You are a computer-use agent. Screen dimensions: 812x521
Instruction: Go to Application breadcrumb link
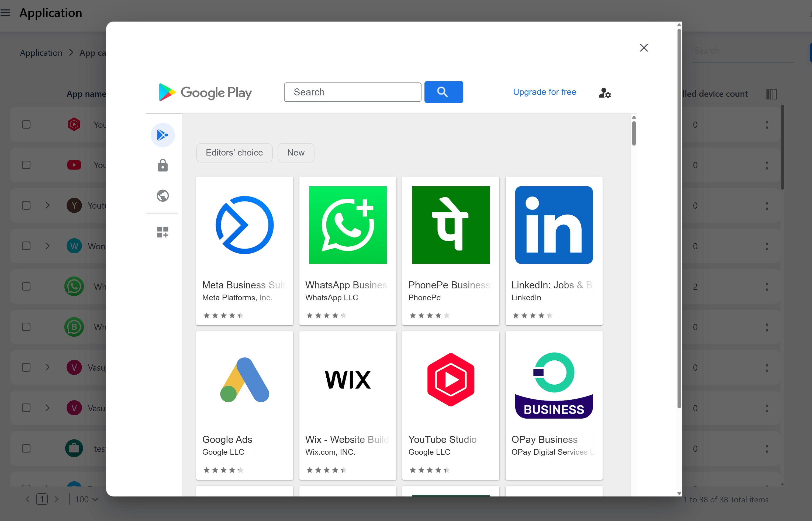pos(41,53)
